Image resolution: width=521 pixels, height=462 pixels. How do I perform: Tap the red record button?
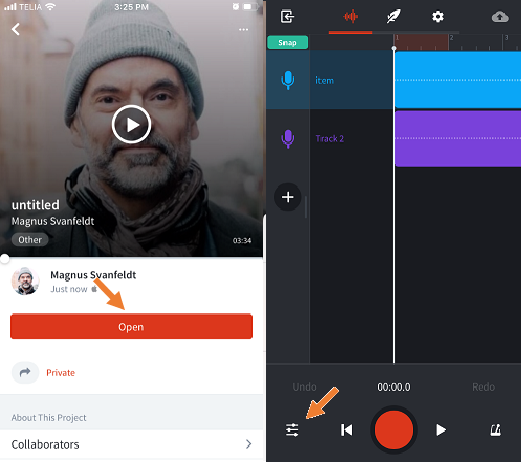coord(394,430)
